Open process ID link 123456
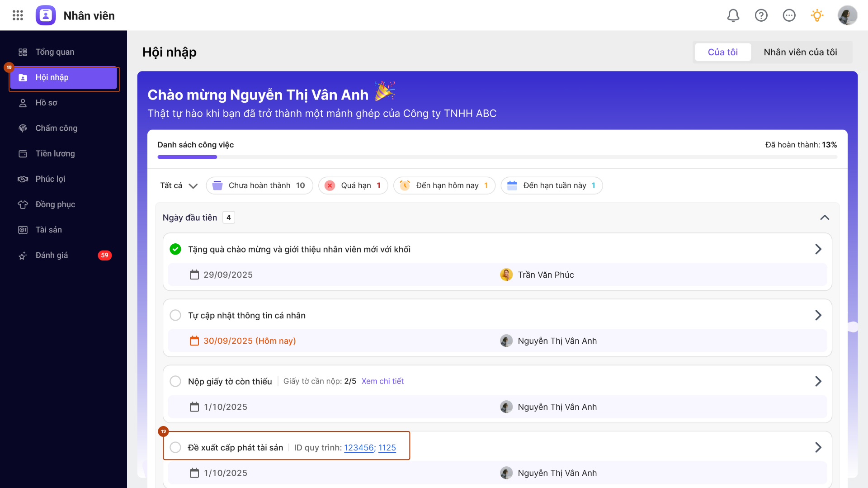Screen dimensions: 868x488 [359, 447]
